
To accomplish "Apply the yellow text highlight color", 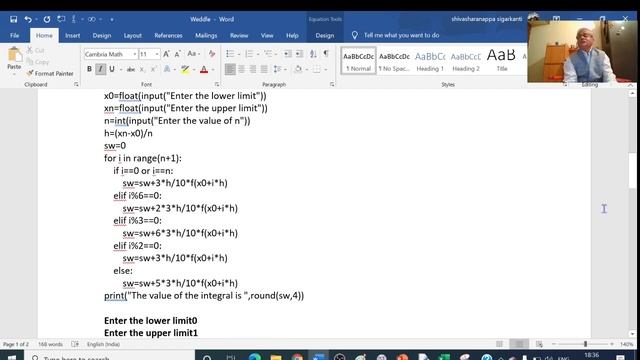I will pos(185,69).
